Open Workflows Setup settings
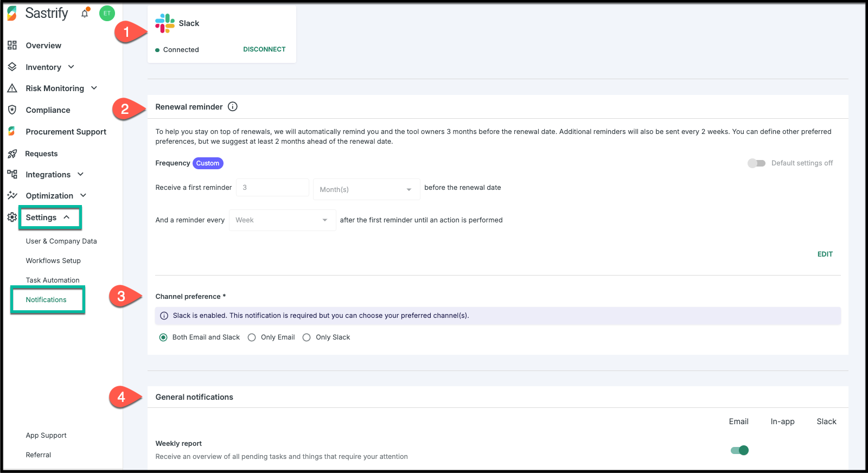Viewport: 868px width, 473px height. coord(53,261)
